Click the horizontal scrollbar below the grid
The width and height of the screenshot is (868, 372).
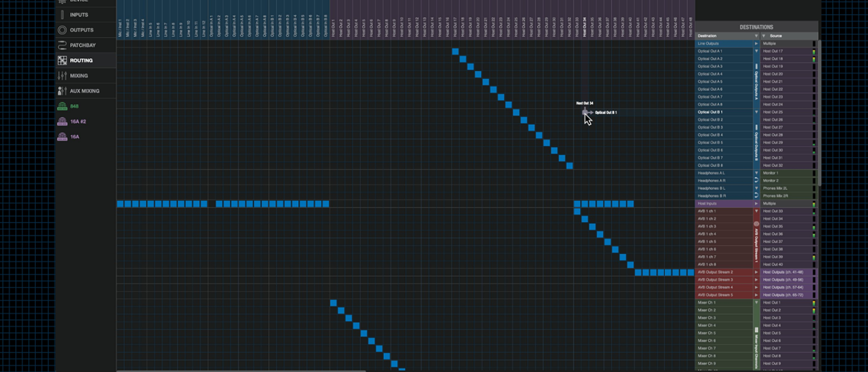click(x=241, y=371)
